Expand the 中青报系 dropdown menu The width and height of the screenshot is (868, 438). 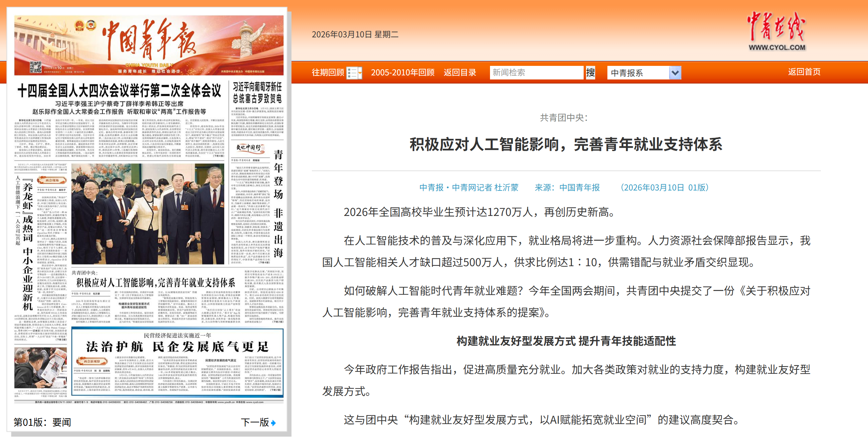[642, 72]
